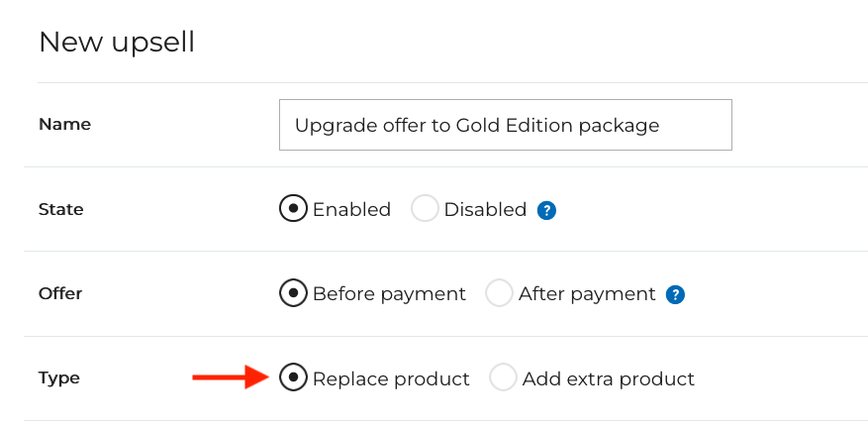Click the 'Enabled' option label text
The height and width of the screenshot is (429, 868).
point(351,210)
